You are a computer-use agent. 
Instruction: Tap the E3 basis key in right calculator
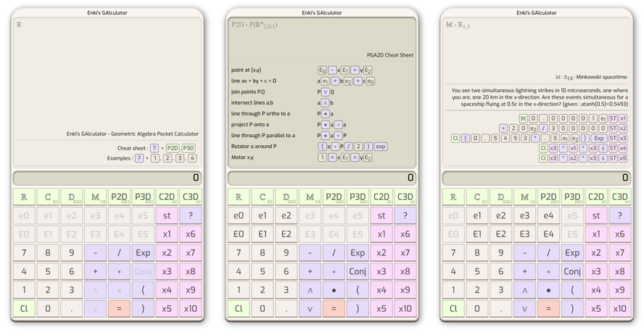(524, 234)
